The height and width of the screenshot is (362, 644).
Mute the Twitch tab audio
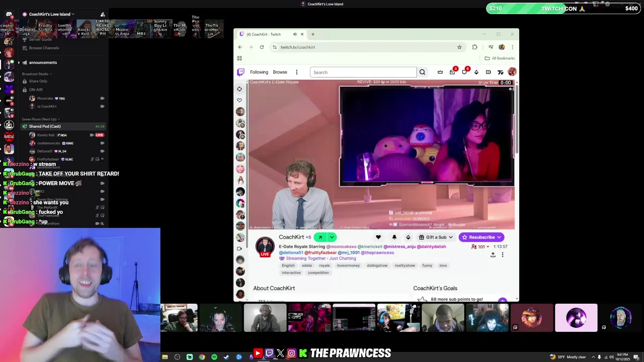point(295,34)
